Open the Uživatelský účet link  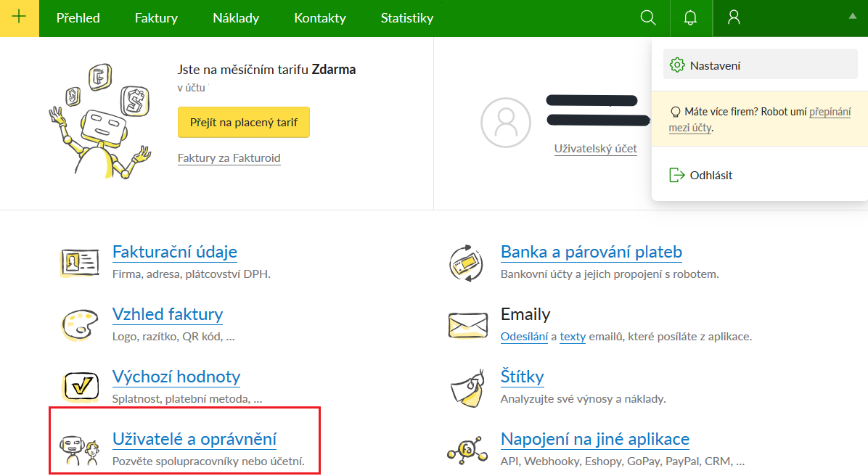[x=595, y=149]
